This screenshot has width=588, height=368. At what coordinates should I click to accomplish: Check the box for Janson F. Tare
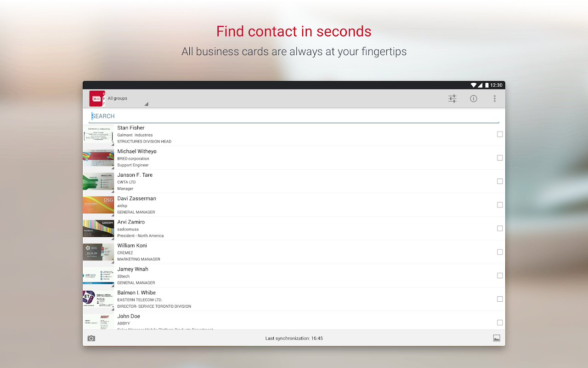click(500, 181)
